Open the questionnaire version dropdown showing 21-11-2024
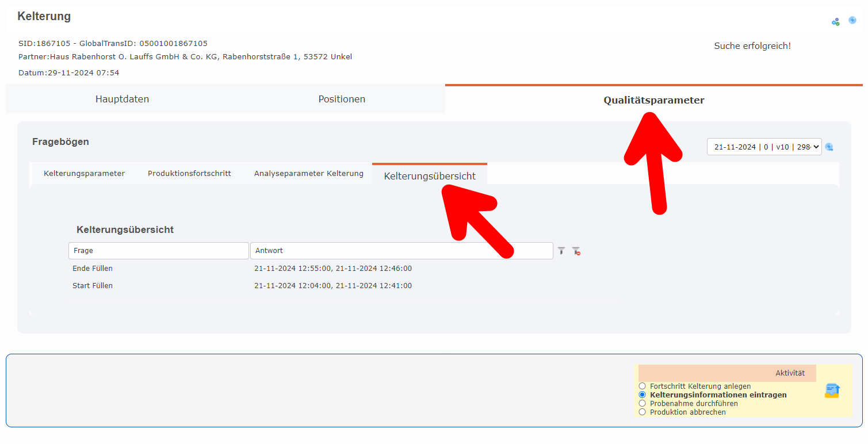 point(764,147)
